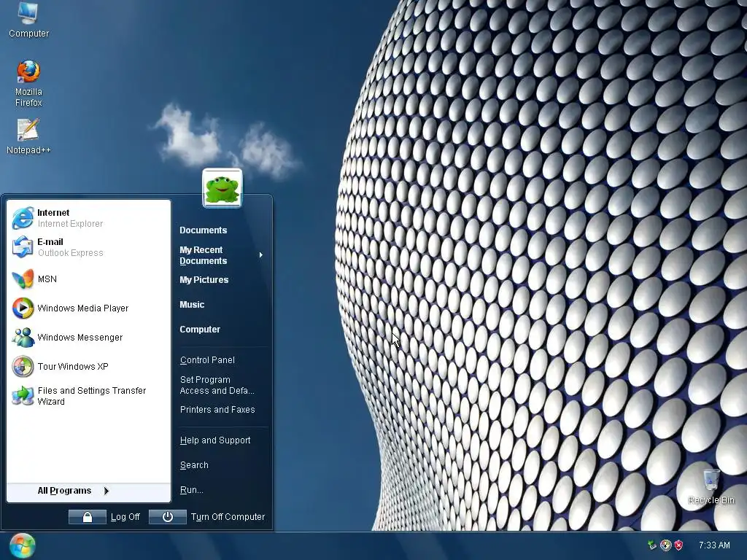Expand the My Recent Documents submenu arrow
Screen dimensions: 747x560
(x=260, y=255)
